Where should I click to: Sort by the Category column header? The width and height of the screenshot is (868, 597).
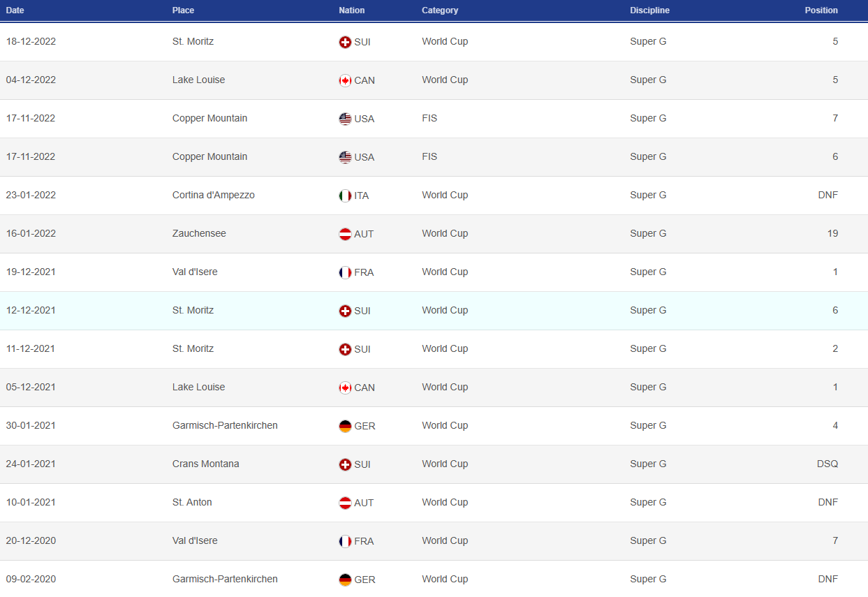coord(440,10)
